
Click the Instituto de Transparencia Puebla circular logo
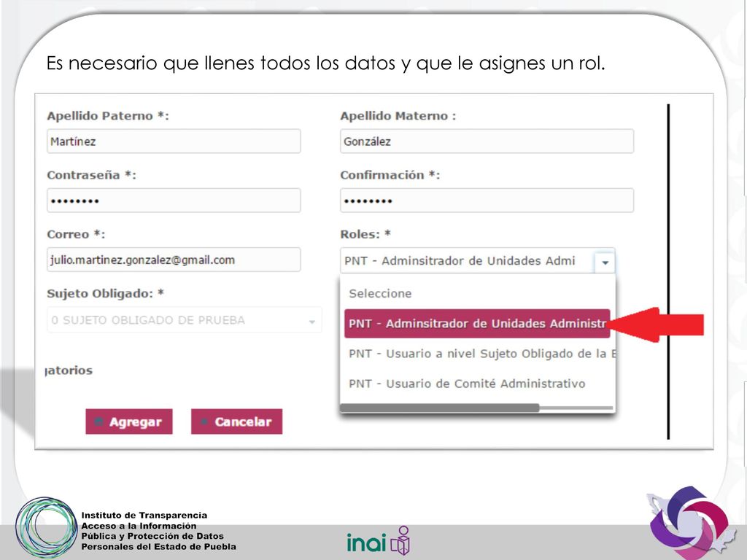(x=46, y=528)
